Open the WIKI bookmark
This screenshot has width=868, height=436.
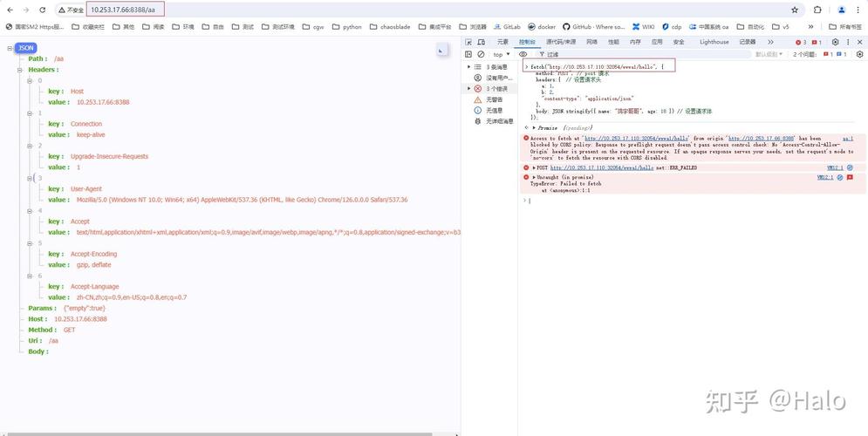pyautogui.click(x=644, y=26)
